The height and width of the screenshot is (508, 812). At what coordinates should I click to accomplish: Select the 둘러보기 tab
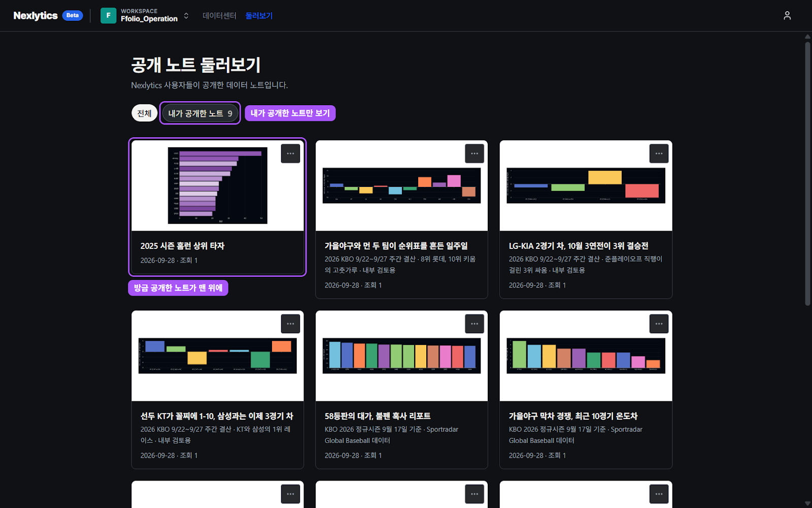coord(259,16)
